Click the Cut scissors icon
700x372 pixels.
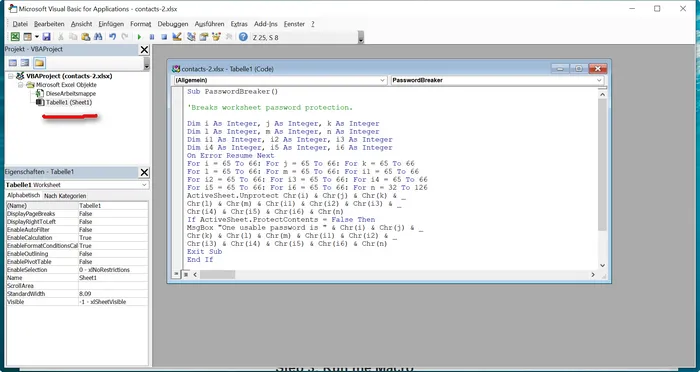coord(61,37)
